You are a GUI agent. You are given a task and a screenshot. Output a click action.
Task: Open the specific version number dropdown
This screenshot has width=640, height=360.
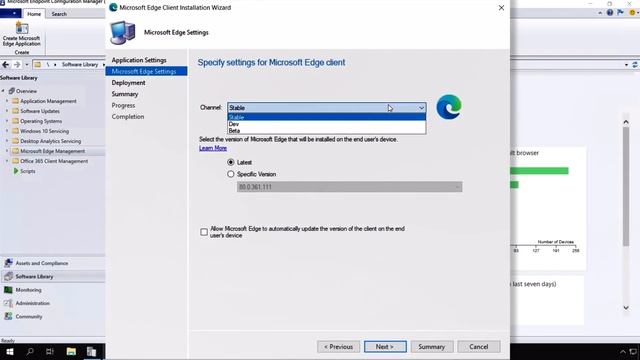tap(349, 187)
